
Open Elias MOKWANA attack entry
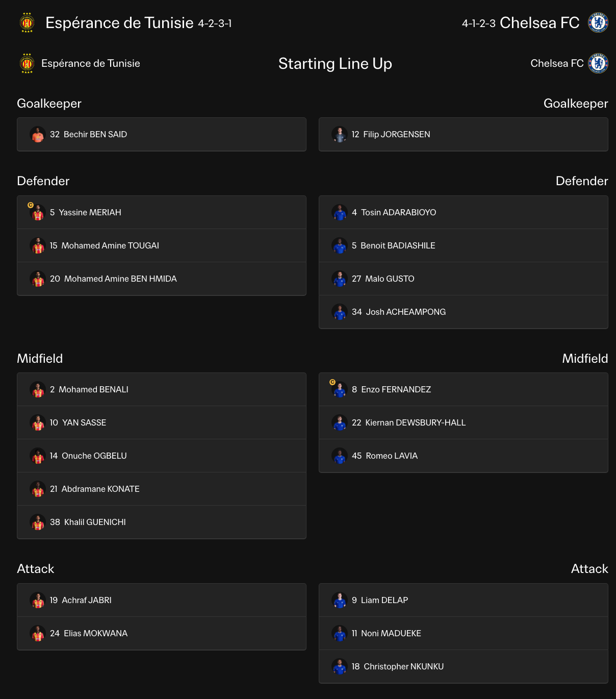162,633
